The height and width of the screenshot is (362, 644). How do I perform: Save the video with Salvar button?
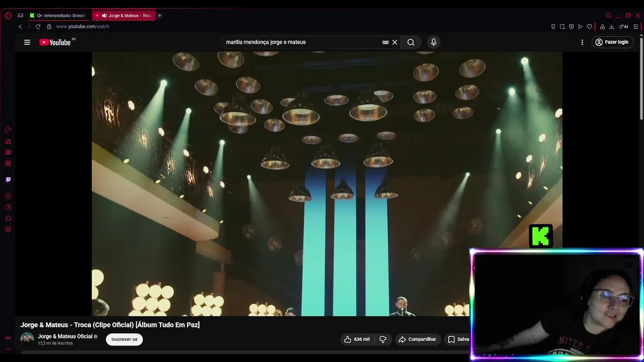click(x=458, y=339)
